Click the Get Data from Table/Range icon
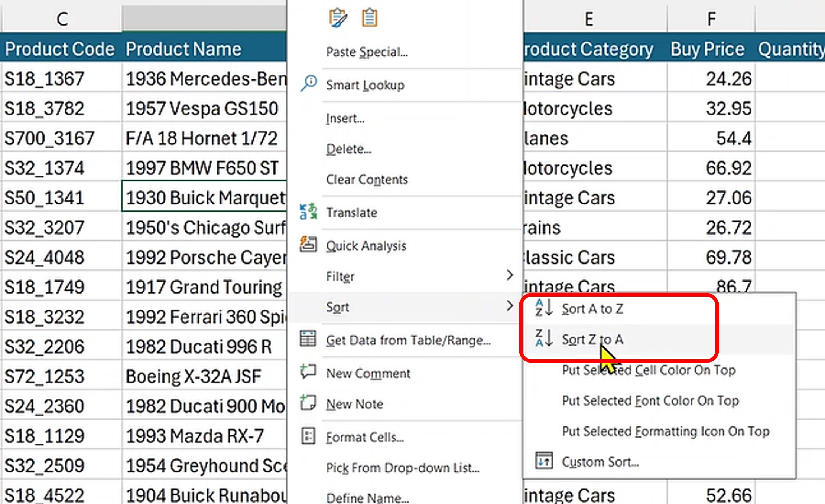Image resolution: width=825 pixels, height=504 pixels. 308,339
